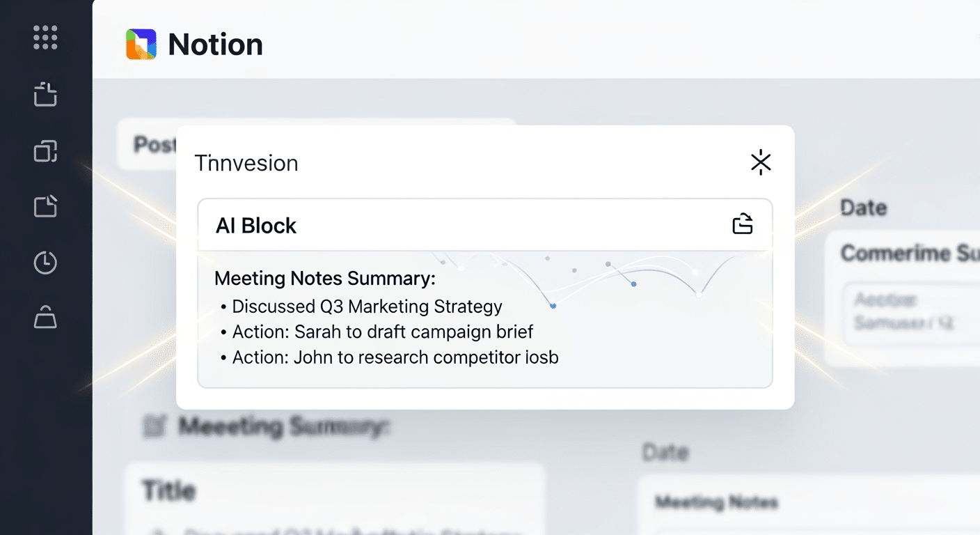The height and width of the screenshot is (535, 980).
Task: Click the AI Block header title
Action: (256, 226)
